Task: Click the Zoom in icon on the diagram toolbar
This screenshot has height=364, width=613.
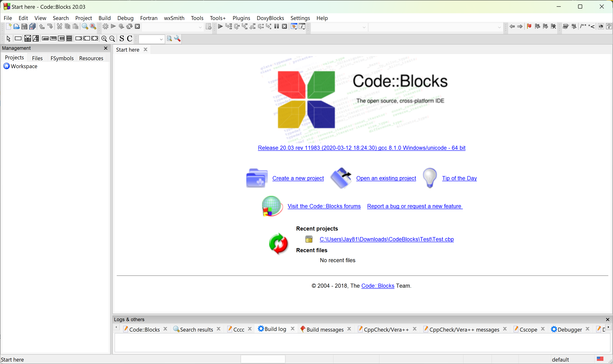Action: tap(104, 39)
